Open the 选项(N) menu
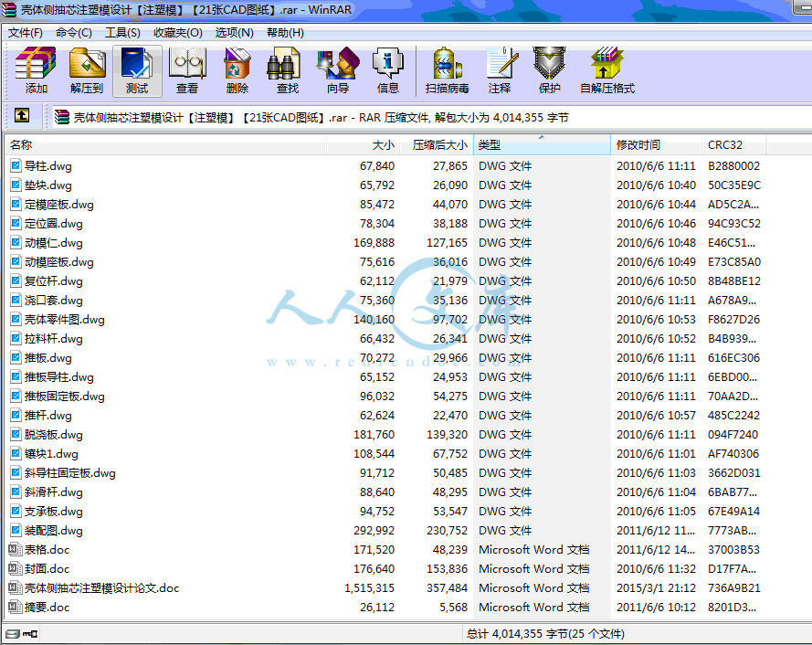This screenshot has width=812, height=645. click(x=234, y=33)
